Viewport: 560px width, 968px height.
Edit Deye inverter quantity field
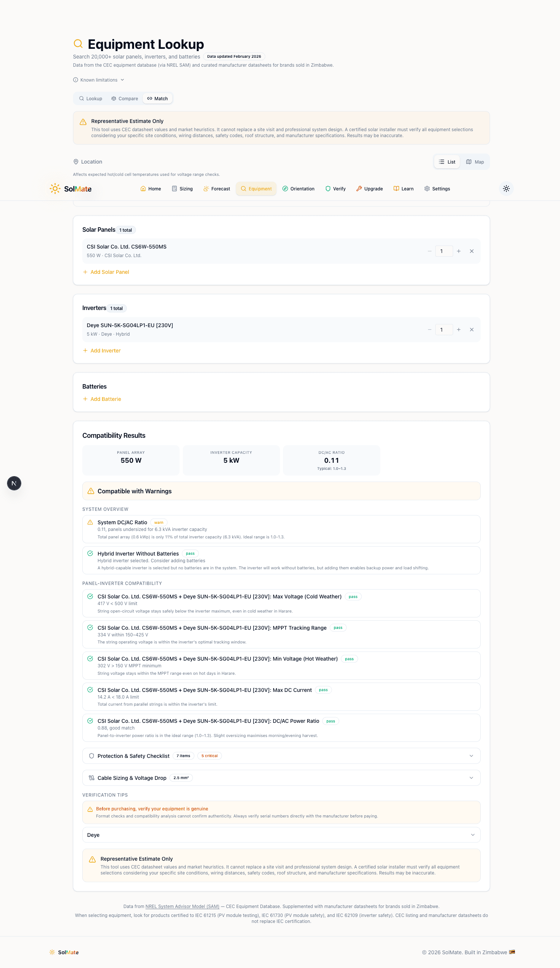444,330
